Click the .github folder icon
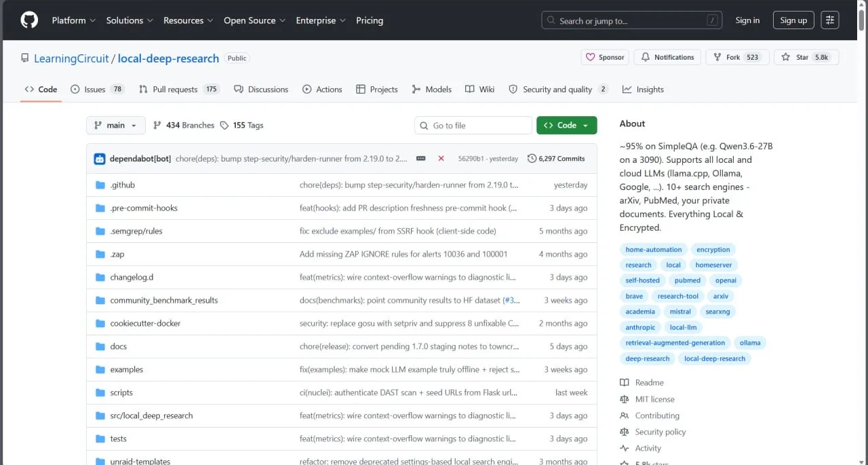Image resolution: width=868 pixels, height=465 pixels. click(100, 185)
